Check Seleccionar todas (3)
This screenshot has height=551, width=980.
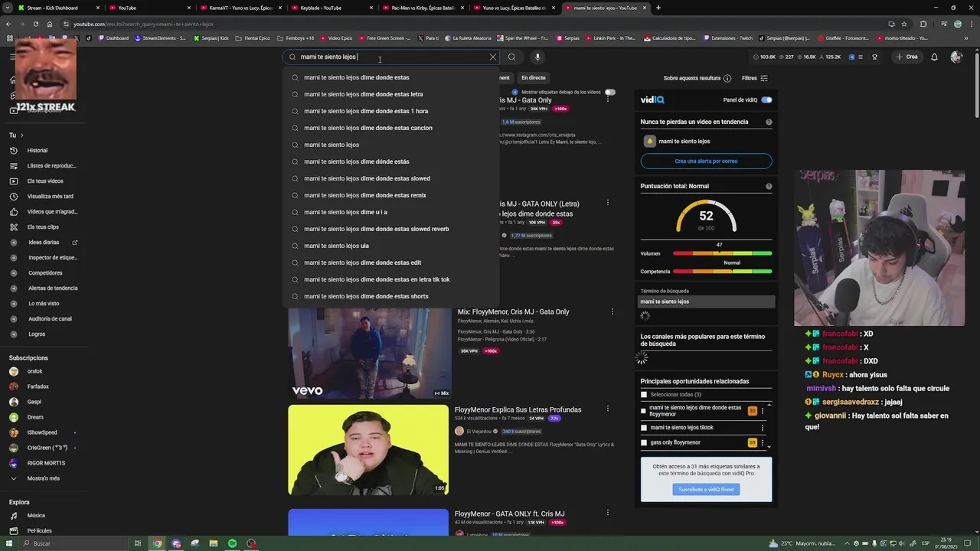[x=644, y=395]
